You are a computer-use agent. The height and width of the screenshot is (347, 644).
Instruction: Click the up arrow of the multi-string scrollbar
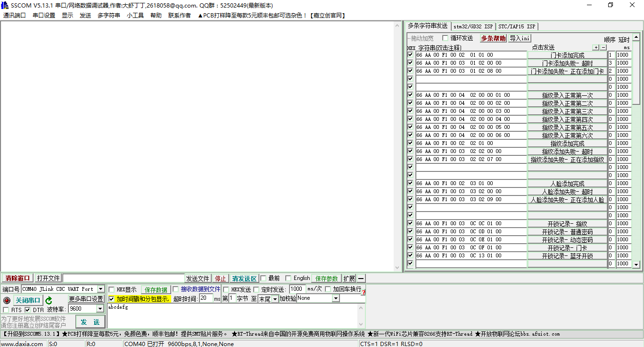(636, 38)
